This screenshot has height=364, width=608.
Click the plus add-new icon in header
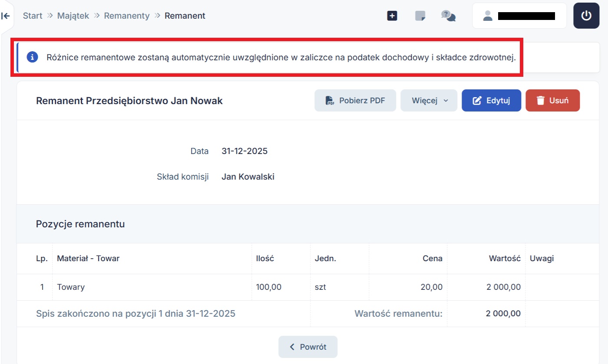392,16
